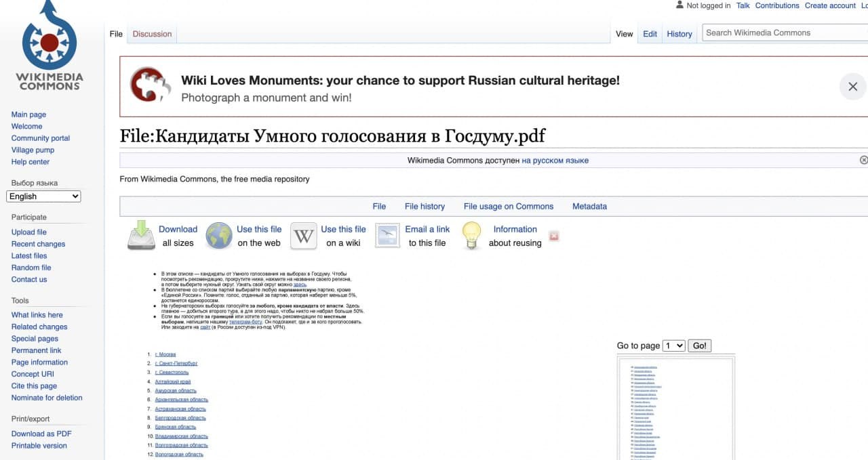Jump to File usage on Commons
This screenshot has height=460, width=868.
tap(509, 207)
